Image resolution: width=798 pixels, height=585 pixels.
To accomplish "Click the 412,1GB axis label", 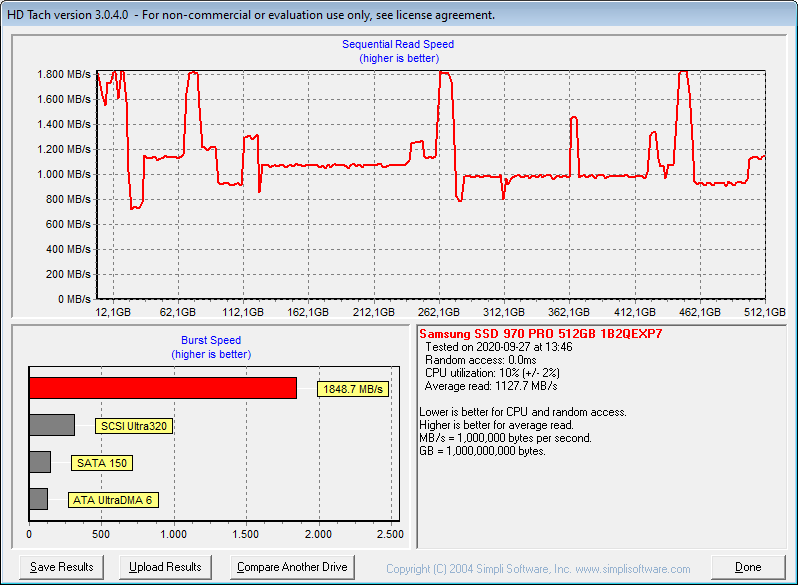I will (x=635, y=312).
